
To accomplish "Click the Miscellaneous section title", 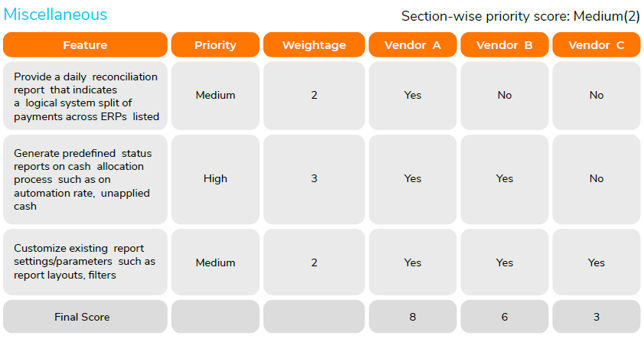I will tap(56, 15).
